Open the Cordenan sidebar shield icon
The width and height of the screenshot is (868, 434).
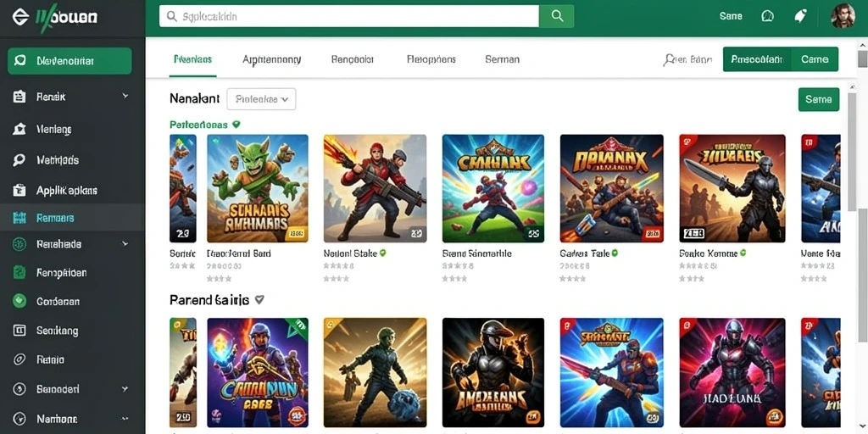[19, 301]
